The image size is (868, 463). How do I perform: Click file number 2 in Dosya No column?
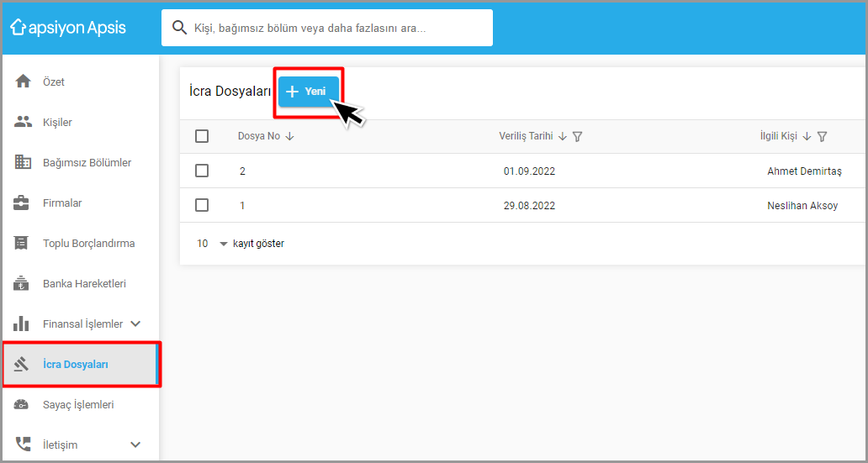point(242,171)
